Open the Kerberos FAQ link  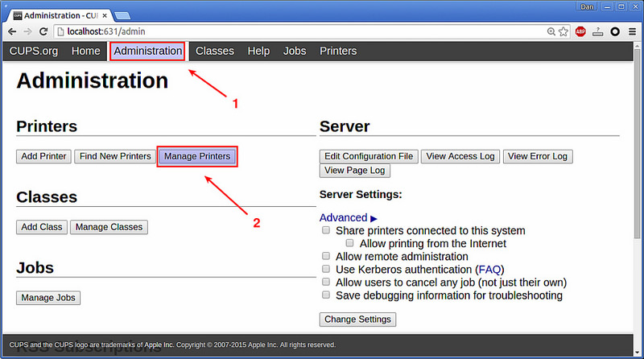pyautogui.click(x=489, y=269)
